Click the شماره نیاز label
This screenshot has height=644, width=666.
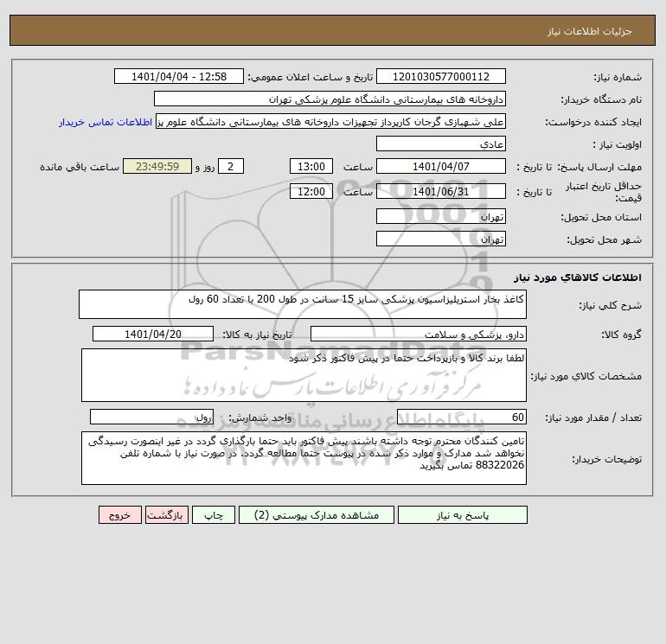coord(618,77)
